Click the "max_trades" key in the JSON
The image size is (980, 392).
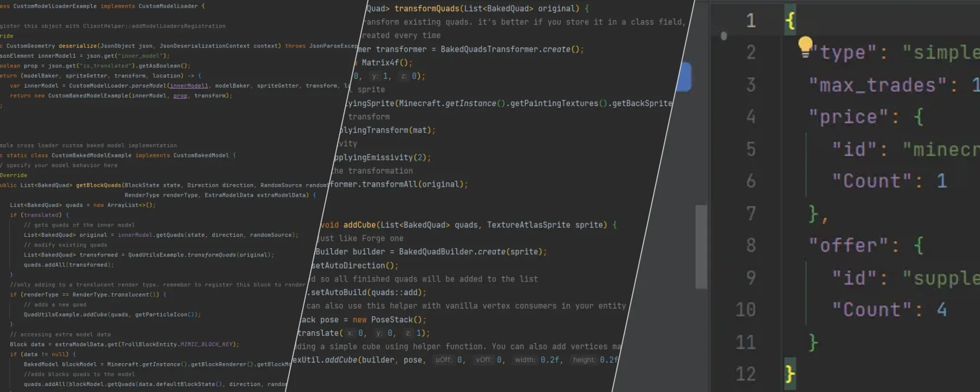tap(879, 85)
